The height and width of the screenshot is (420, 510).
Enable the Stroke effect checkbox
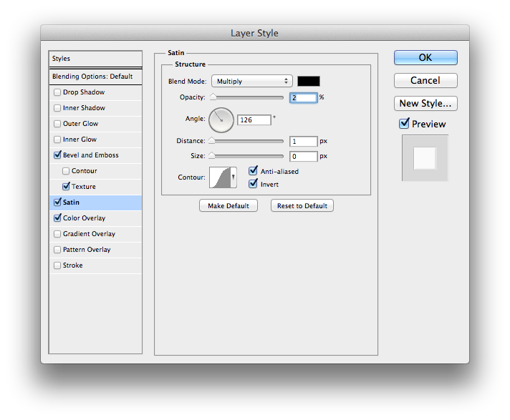coord(57,265)
